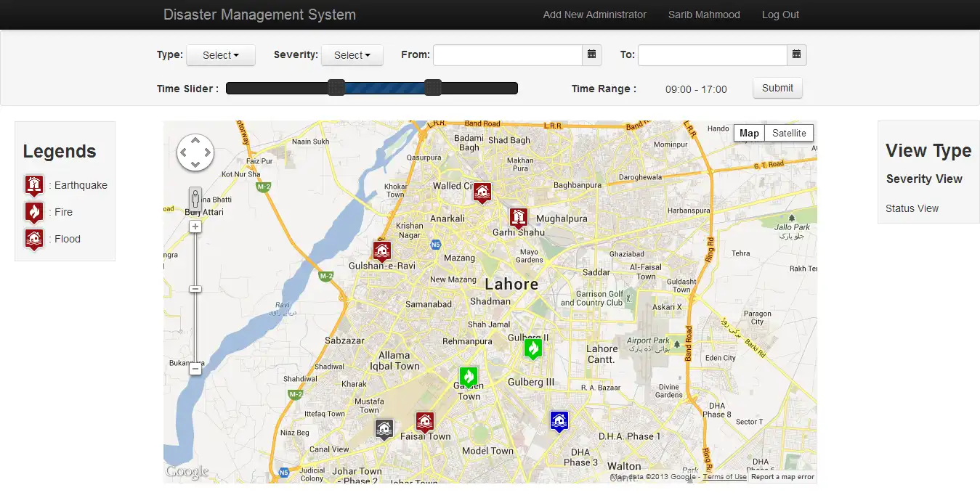The width and height of the screenshot is (980, 498).
Task: Click the flood marker at Gulshan-e-Ravi
Action: (382, 251)
